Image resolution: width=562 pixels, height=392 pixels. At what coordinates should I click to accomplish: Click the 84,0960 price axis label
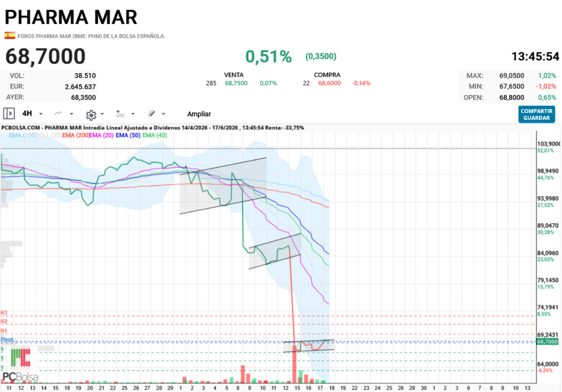point(548,253)
